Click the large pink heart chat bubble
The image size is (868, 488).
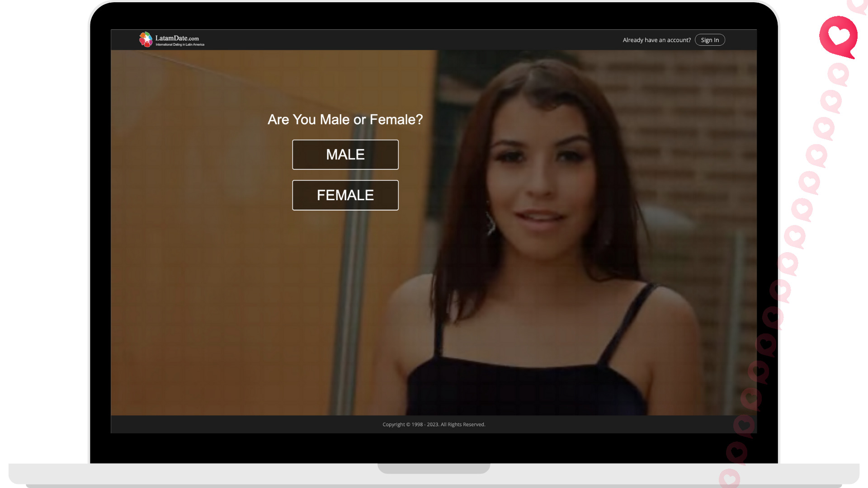(x=838, y=36)
